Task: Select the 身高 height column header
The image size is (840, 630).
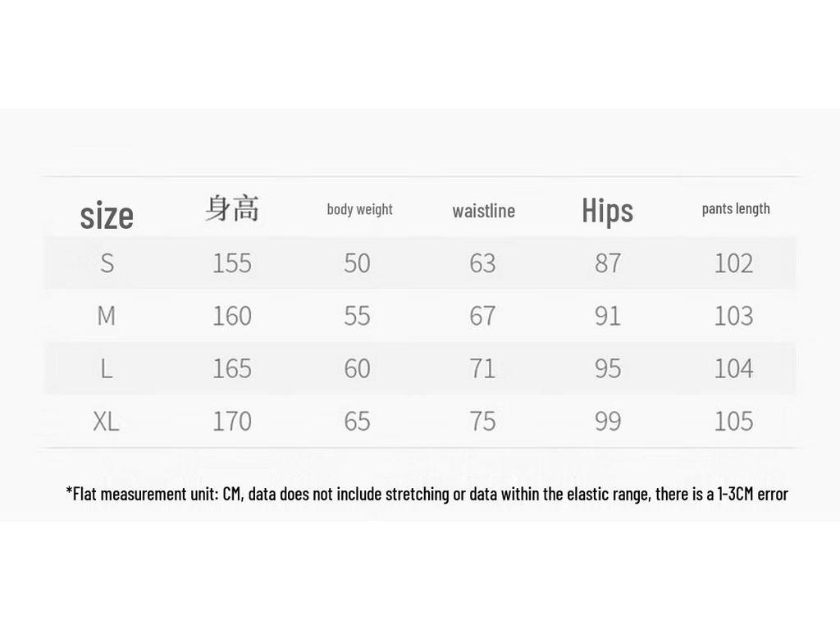Action: click(232, 208)
